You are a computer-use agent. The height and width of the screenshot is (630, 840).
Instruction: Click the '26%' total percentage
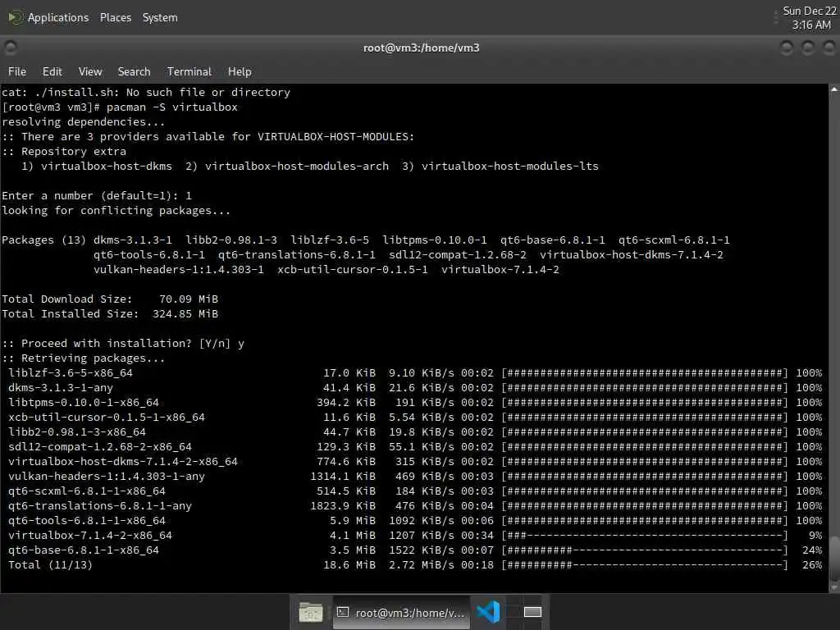point(812,564)
